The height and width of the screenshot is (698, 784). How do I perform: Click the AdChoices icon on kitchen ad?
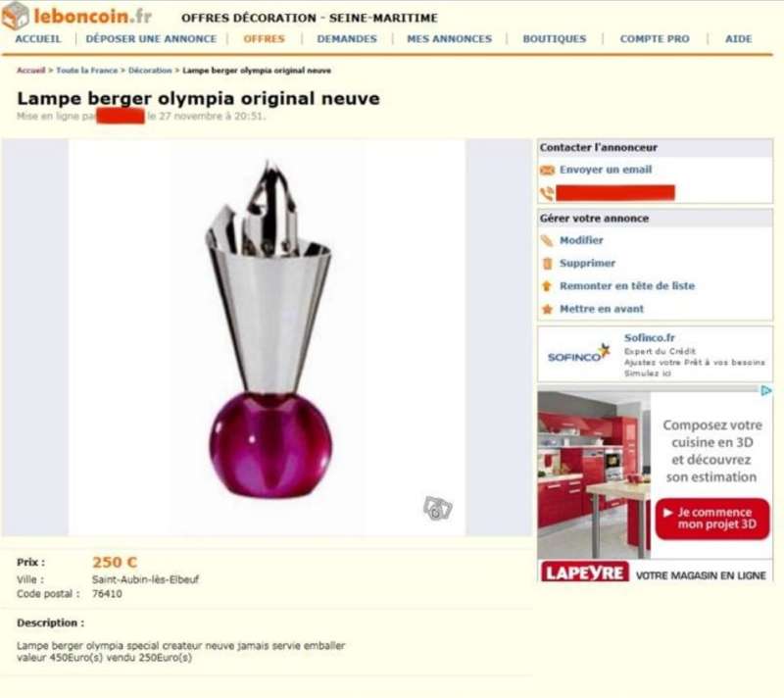click(x=766, y=390)
